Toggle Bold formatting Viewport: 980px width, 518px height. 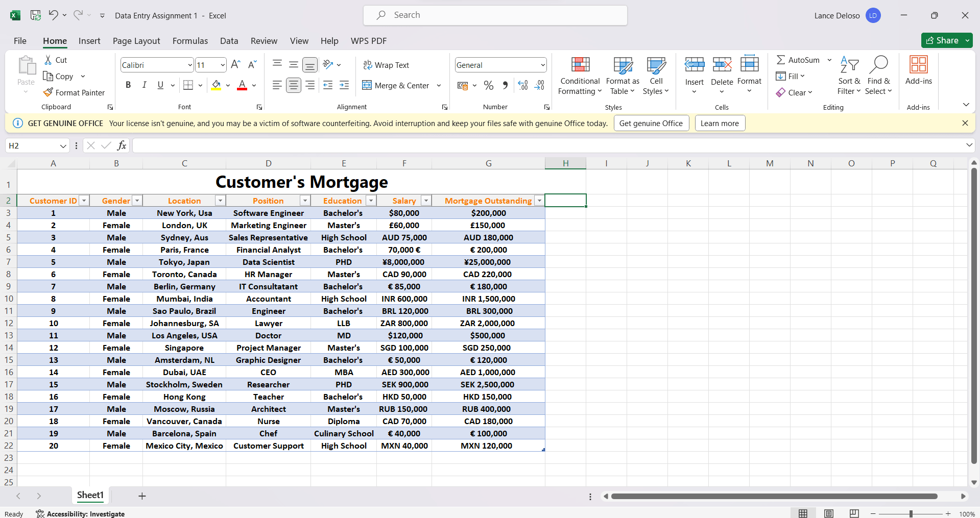point(128,85)
